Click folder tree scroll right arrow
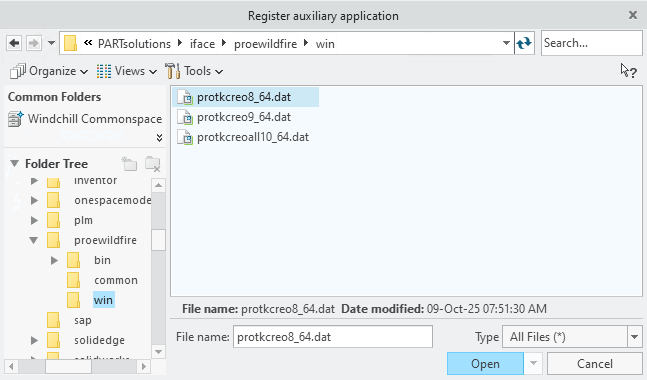Image resolution: width=647 pixels, height=380 pixels. pos(143,366)
